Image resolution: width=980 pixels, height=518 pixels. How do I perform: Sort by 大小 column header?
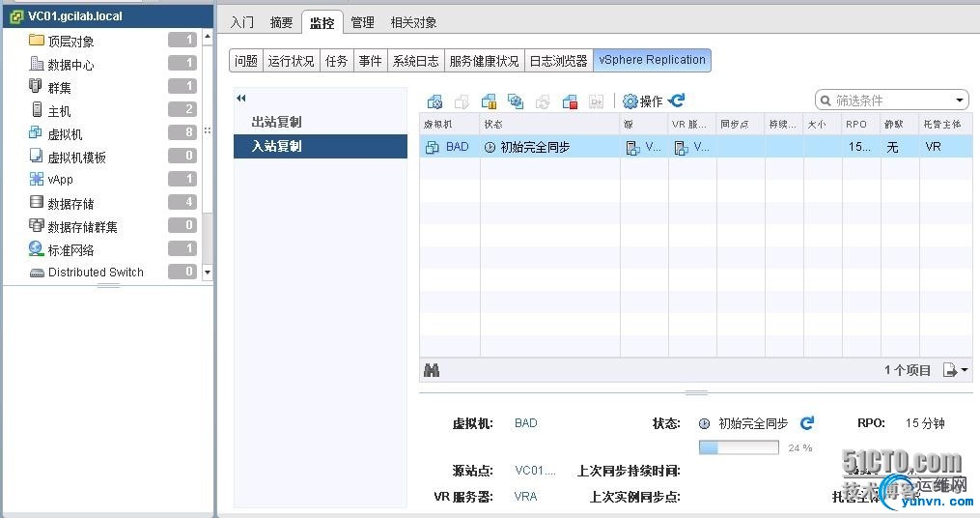pyautogui.click(x=823, y=124)
